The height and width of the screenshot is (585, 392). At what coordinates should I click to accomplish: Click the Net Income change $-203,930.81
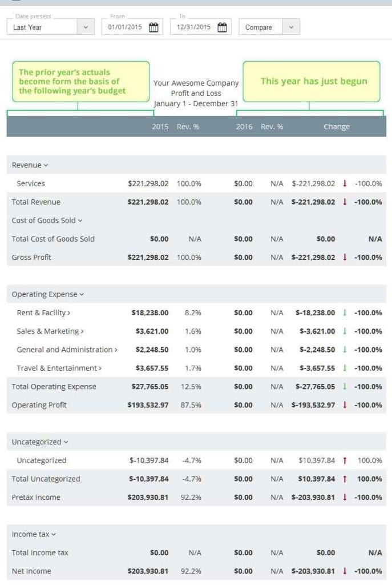pos(313,571)
